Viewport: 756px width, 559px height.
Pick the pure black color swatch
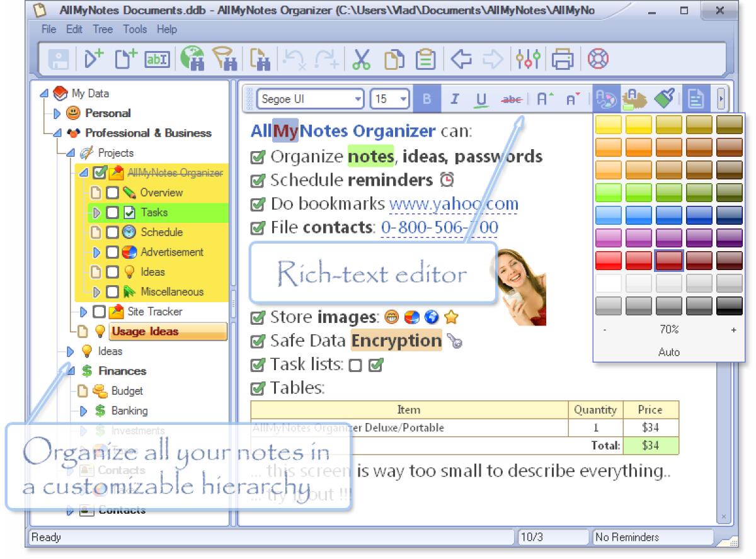coord(729,306)
